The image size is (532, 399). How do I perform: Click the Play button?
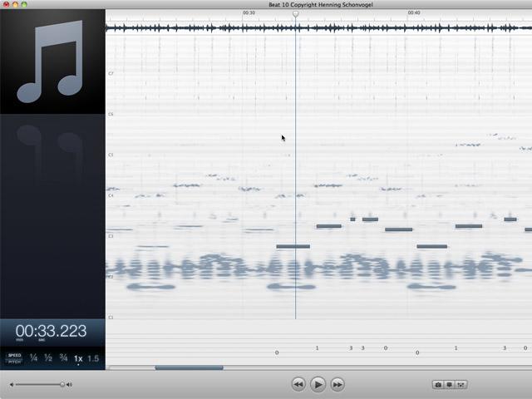(318, 384)
